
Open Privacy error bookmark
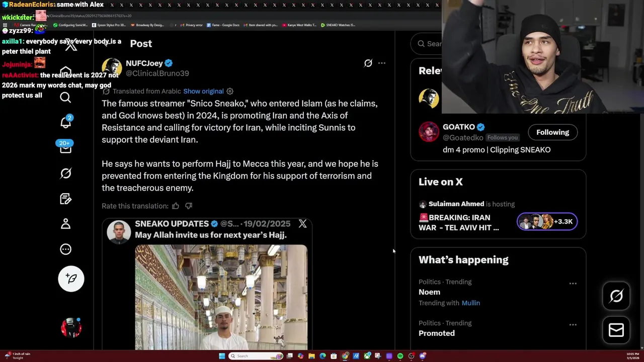point(192,25)
